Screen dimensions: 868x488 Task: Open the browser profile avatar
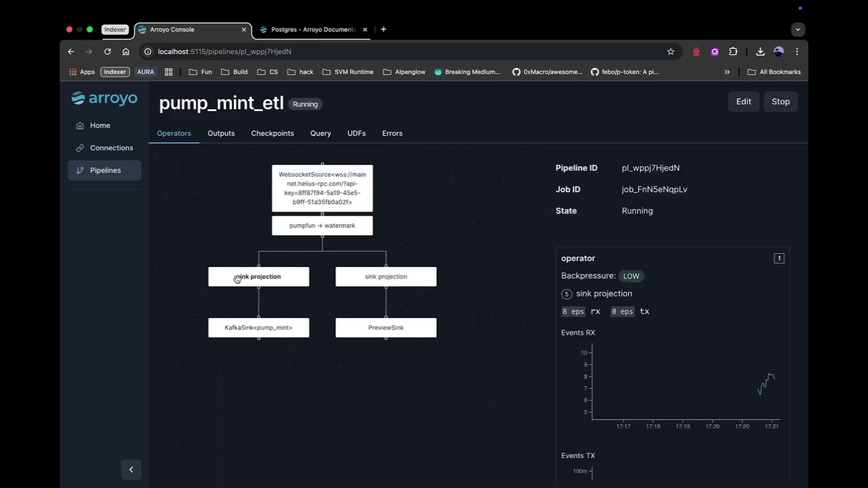[778, 52]
